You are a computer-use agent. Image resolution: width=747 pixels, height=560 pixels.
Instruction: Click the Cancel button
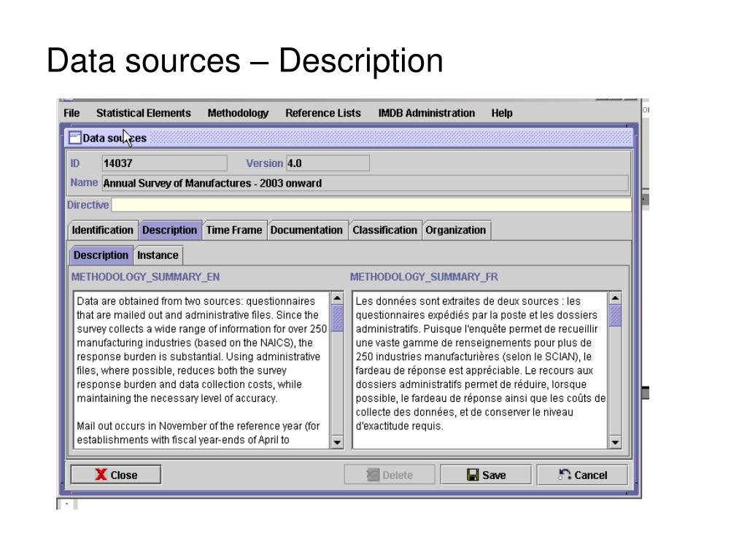coord(582,475)
